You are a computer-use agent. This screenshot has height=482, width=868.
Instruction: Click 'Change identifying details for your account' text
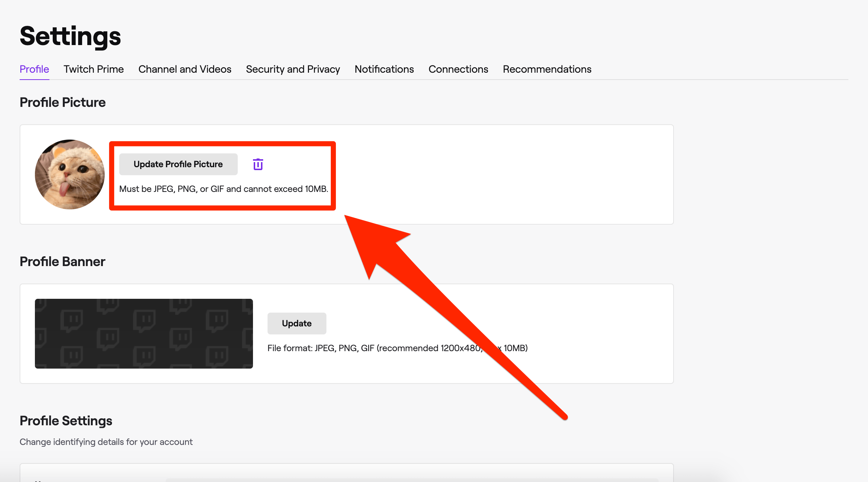pos(106,442)
